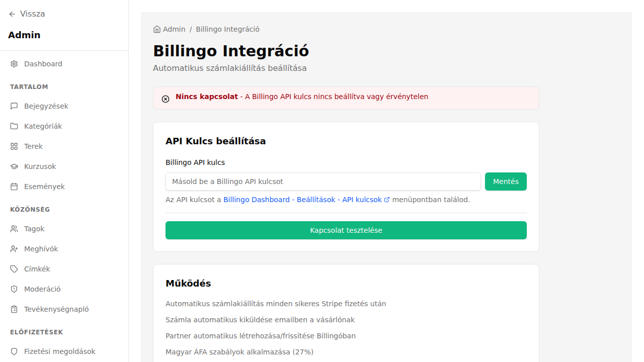Open Admin from the breadcrumb
644x362 pixels.
(x=173, y=29)
